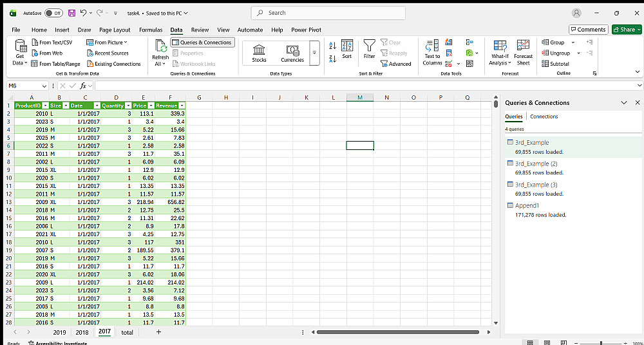The image size is (644, 345).
Task: Open the Name Box dropdown
Action: coord(44,86)
